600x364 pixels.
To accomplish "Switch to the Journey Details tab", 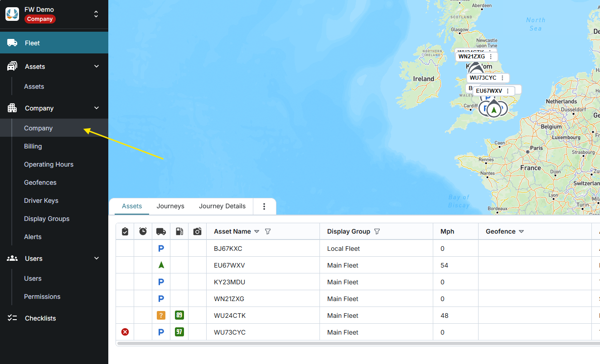I will coord(222,206).
